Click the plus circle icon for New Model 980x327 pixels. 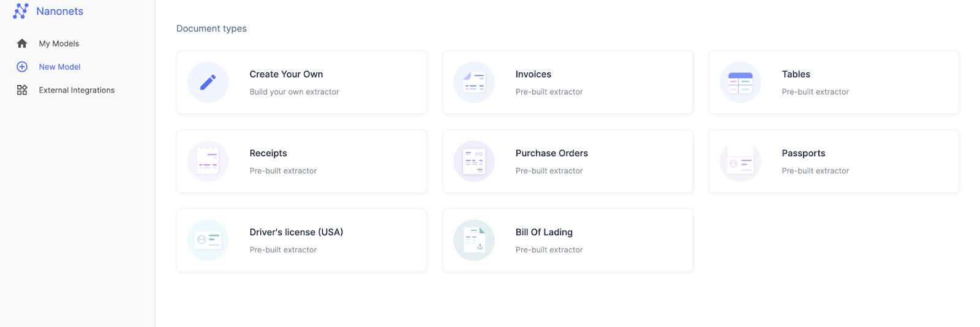point(22,67)
